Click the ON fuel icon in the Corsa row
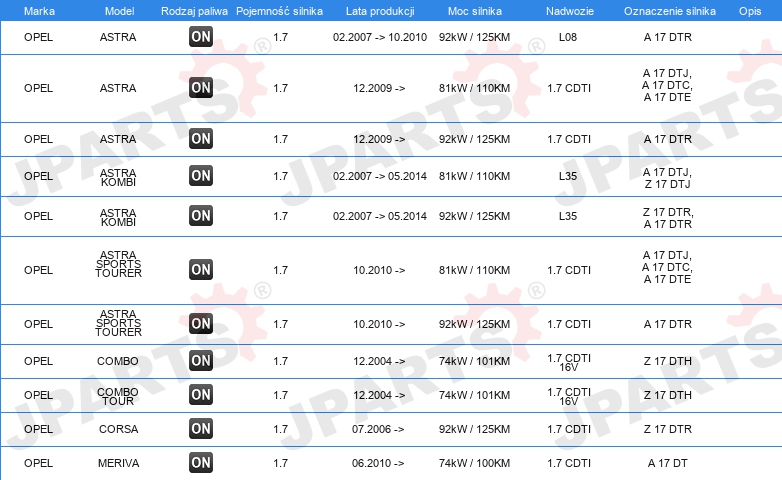Screen dimensions: 782x480 pos(201,429)
